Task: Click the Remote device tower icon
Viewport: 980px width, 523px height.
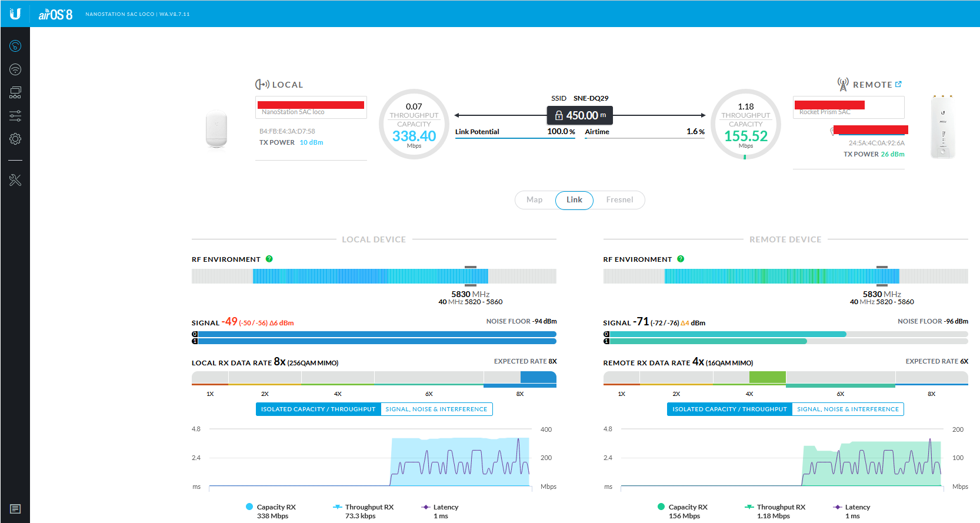Action: pos(843,84)
